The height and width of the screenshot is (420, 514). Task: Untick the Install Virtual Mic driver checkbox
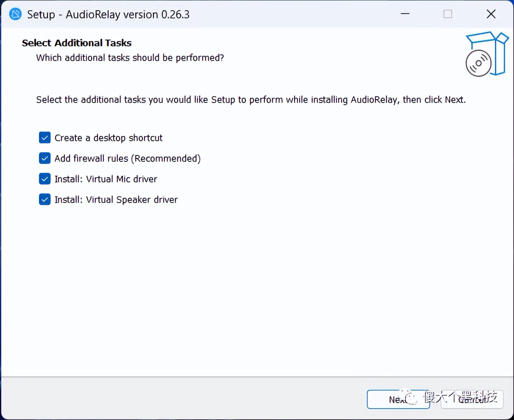[x=45, y=179]
